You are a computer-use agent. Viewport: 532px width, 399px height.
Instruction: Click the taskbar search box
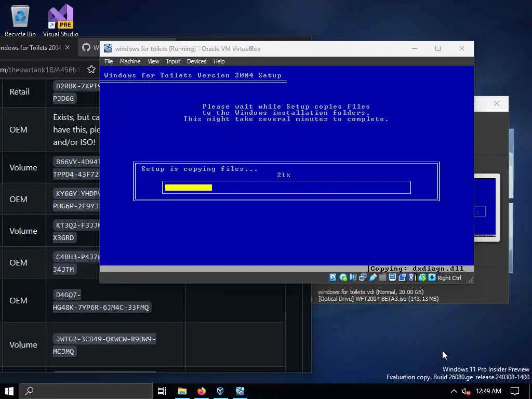[x=86, y=391]
